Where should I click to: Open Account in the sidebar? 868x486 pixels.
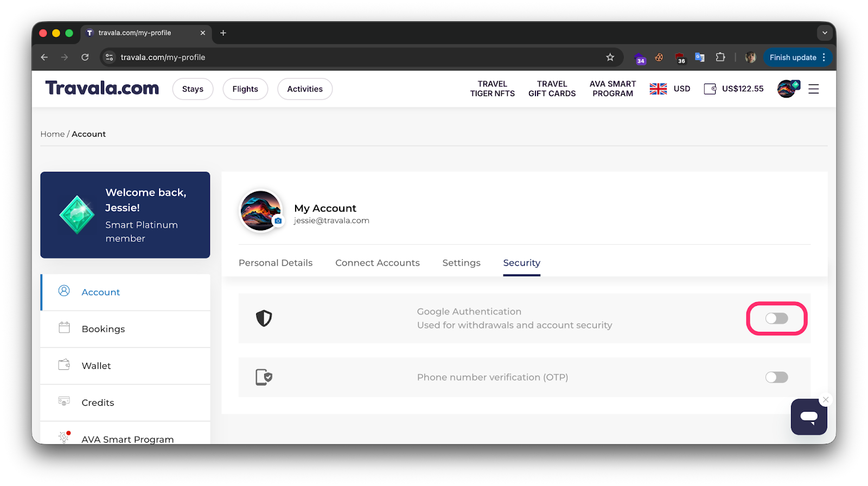tap(125, 292)
